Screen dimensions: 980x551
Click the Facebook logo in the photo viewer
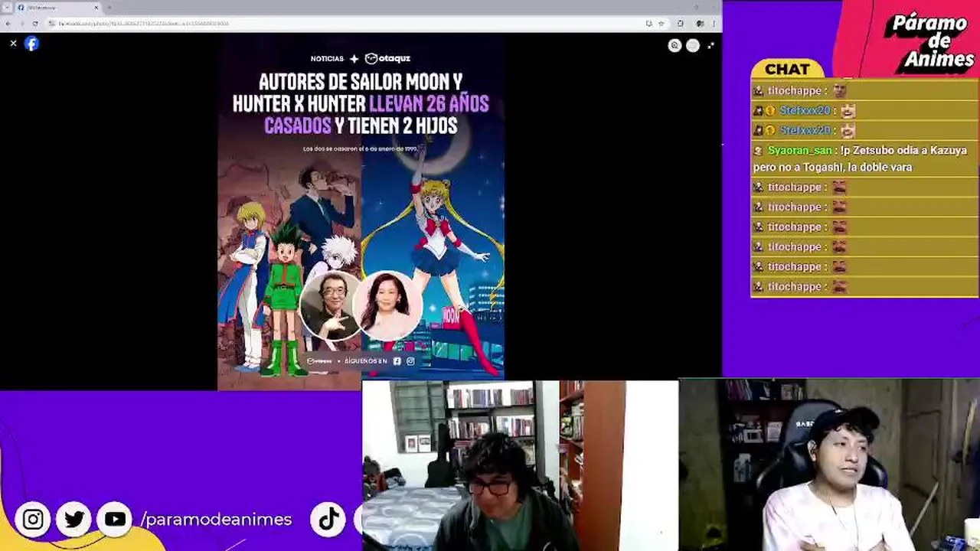tap(31, 44)
